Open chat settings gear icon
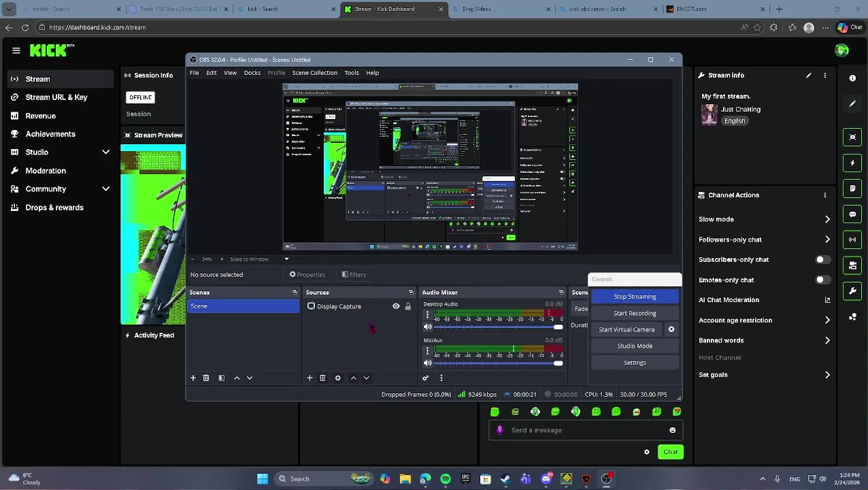The width and height of the screenshot is (868, 490). tap(647, 452)
